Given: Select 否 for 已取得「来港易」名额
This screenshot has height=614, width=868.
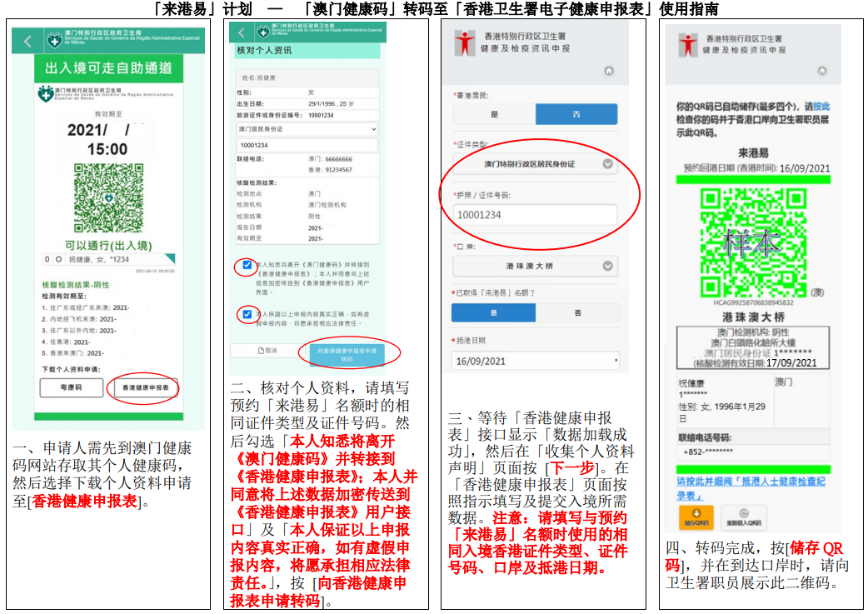Looking at the screenshot, I should coord(577,312).
